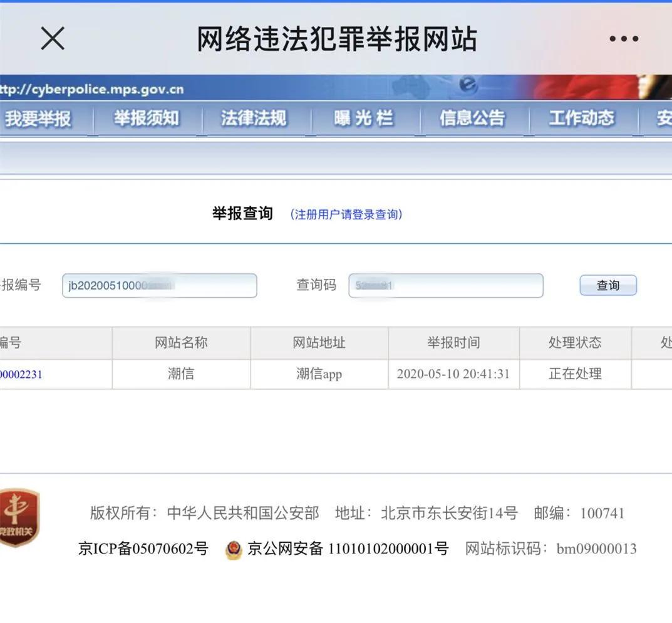The image size is (672, 623).
Task: Click the report number input field
Action: click(x=158, y=285)
